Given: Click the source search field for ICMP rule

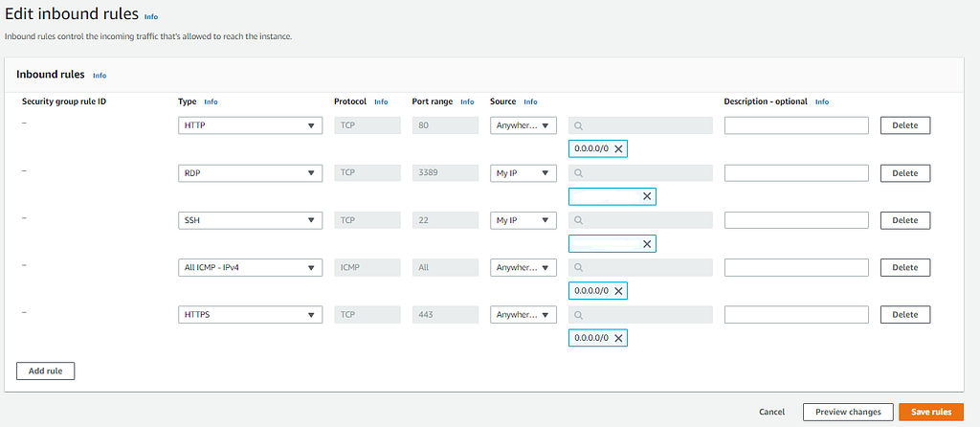Looking at the screenshot, I should [640, 267].
